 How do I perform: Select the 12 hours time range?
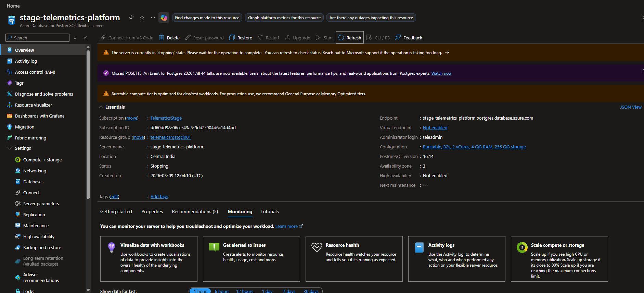245,291
